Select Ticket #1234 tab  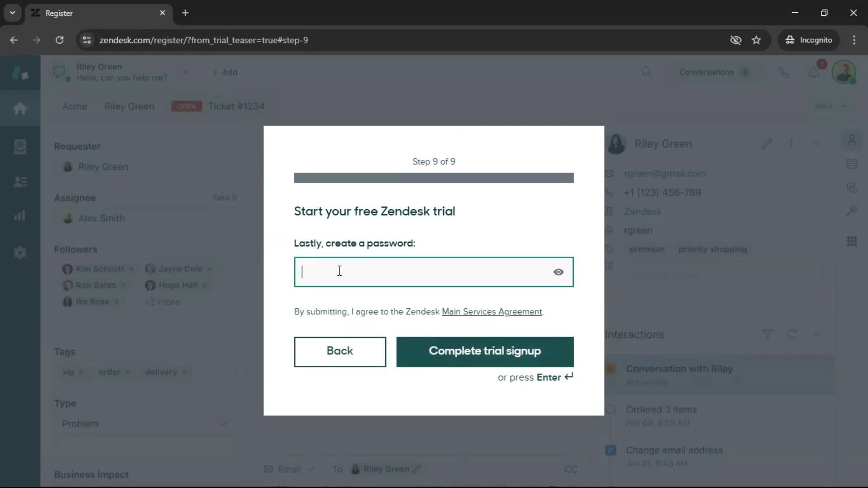pos(236,106)
